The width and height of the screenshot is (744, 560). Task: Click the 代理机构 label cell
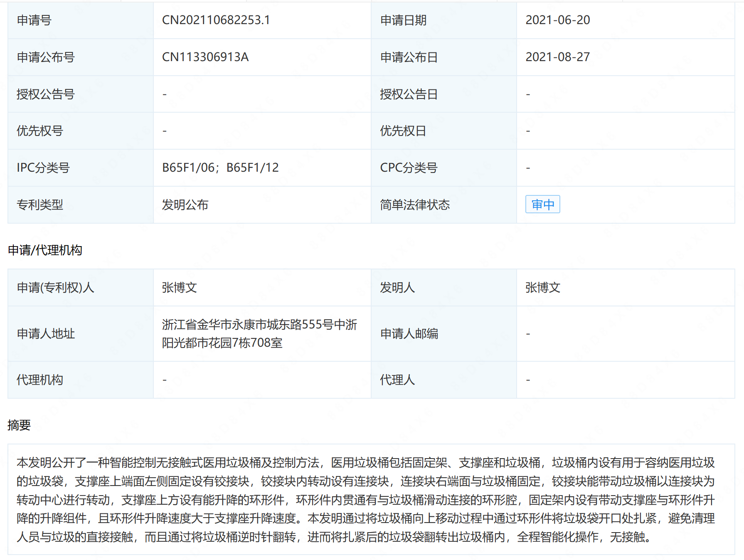[40, 380]
